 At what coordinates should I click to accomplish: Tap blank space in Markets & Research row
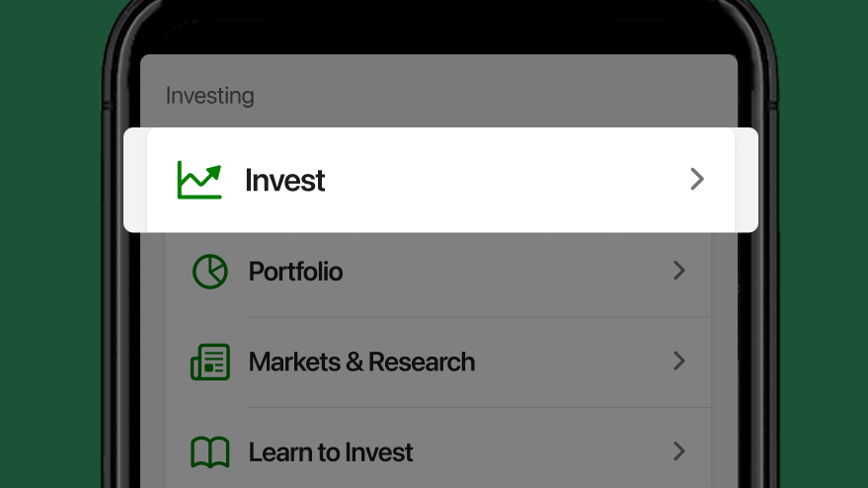click(x=570, y=362)
